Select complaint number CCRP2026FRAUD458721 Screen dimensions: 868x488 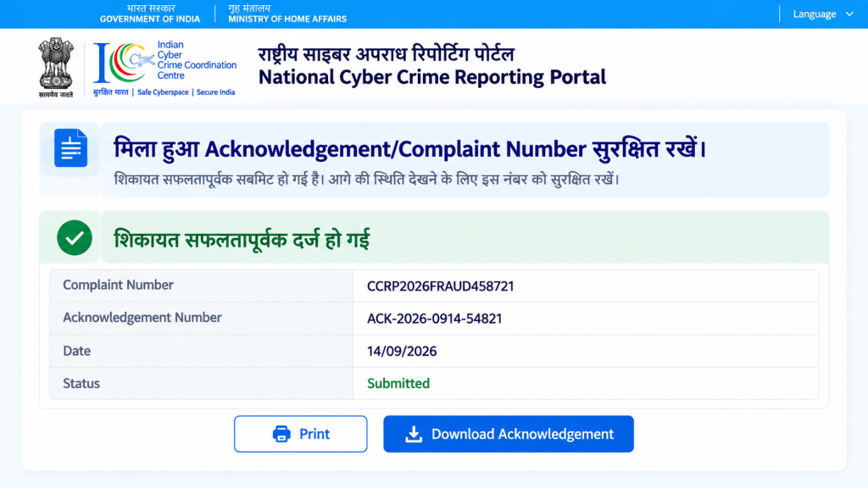(x=441, y=286)
